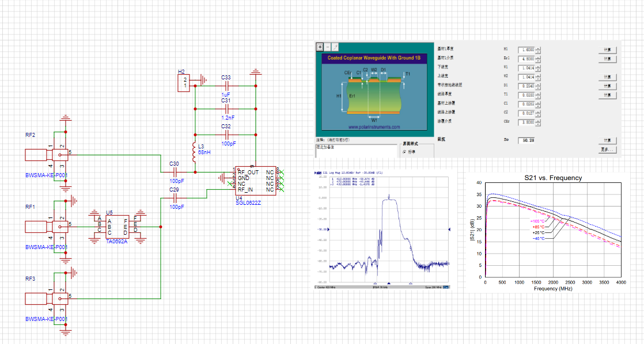
Task: Select the RF2 SMA connector symbol
Action: tap(47, 155)
